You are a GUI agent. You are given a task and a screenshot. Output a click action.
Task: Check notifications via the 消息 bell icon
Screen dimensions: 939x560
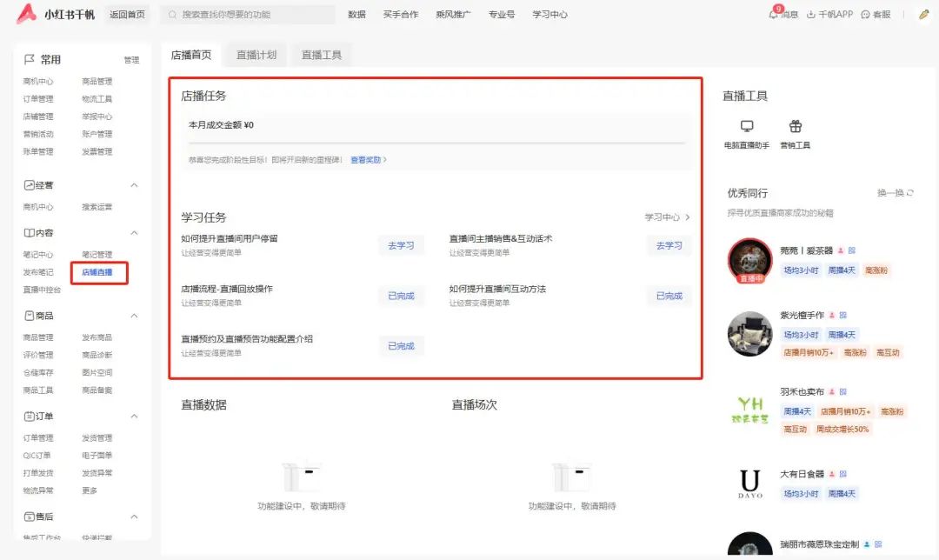tap(774, 14)
